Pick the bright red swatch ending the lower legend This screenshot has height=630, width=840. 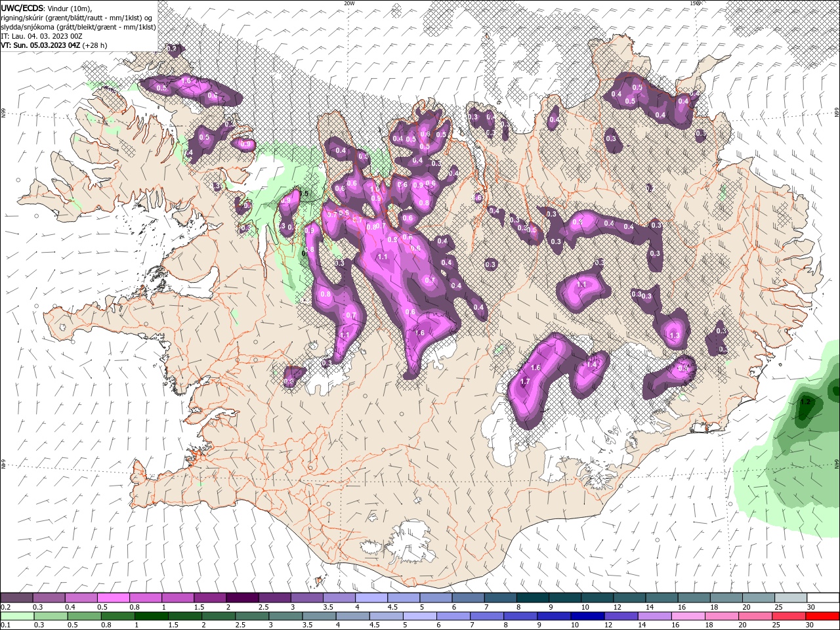(823, 616)
